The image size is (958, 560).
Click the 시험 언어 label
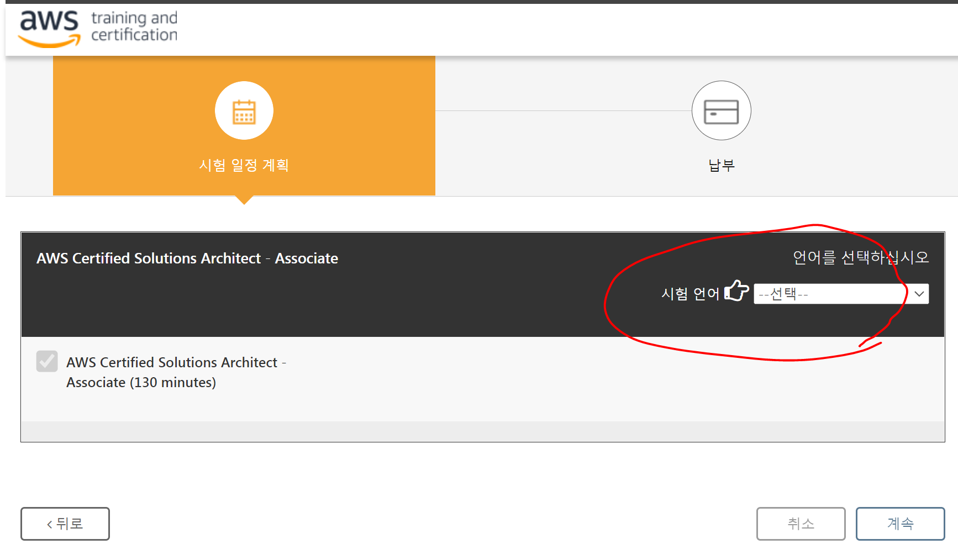691,294
